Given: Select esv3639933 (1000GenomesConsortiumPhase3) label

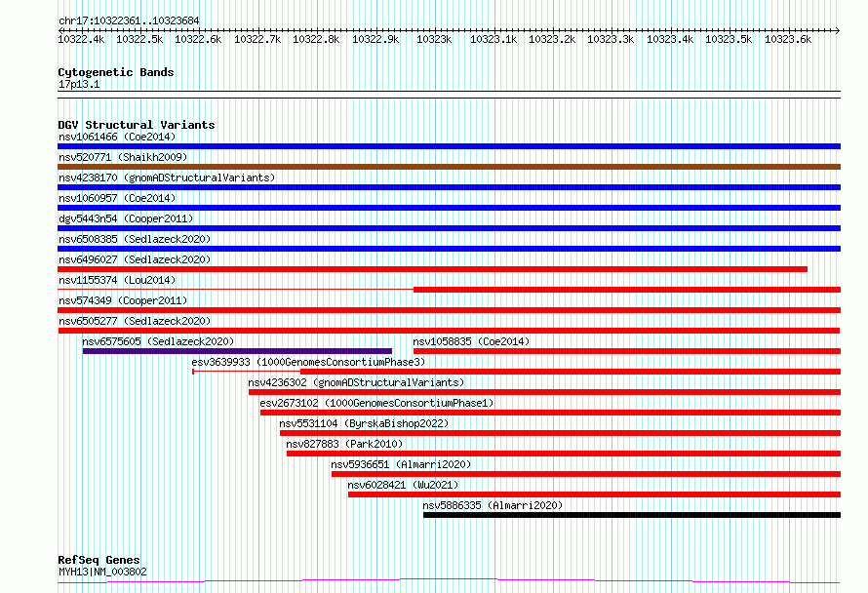Looking at the screenshot, I should (308, 362).
